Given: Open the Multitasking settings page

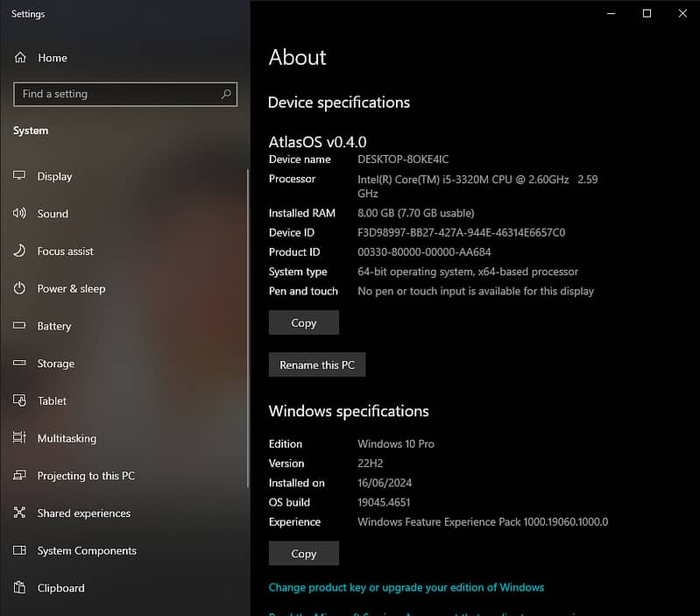Looking at the screenshot, I should click(x=67, y=438).
